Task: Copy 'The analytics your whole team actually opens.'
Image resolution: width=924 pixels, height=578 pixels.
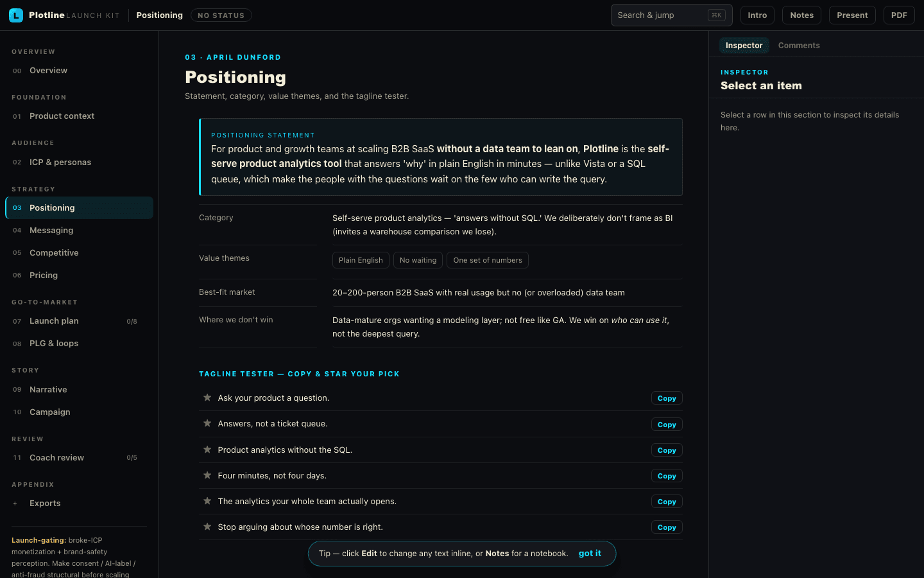Action: click(667, 502)
